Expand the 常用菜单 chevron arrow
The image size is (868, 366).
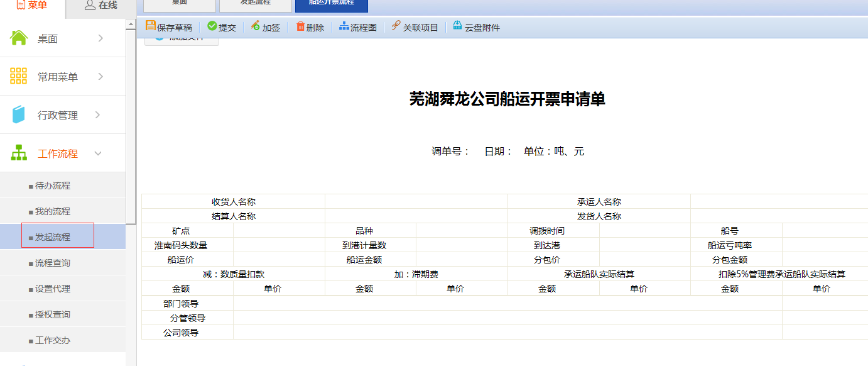[x=100, y=76]
